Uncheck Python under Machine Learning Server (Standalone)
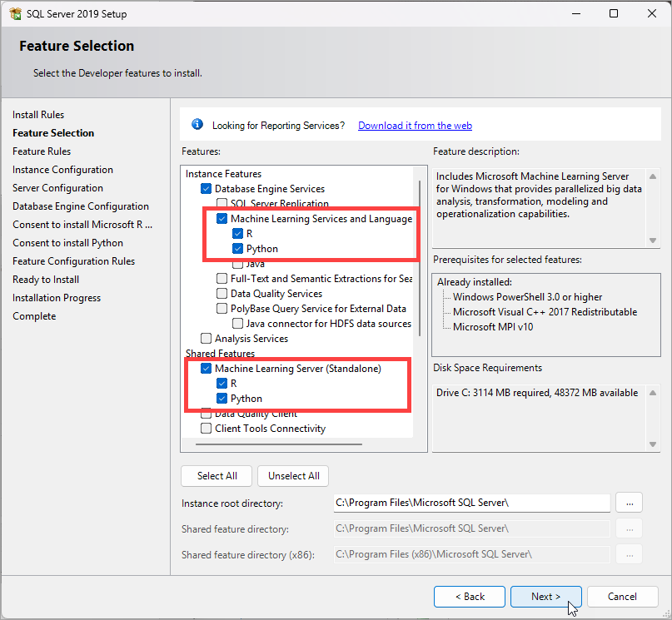The image size is (672, 620). [222, 399]
